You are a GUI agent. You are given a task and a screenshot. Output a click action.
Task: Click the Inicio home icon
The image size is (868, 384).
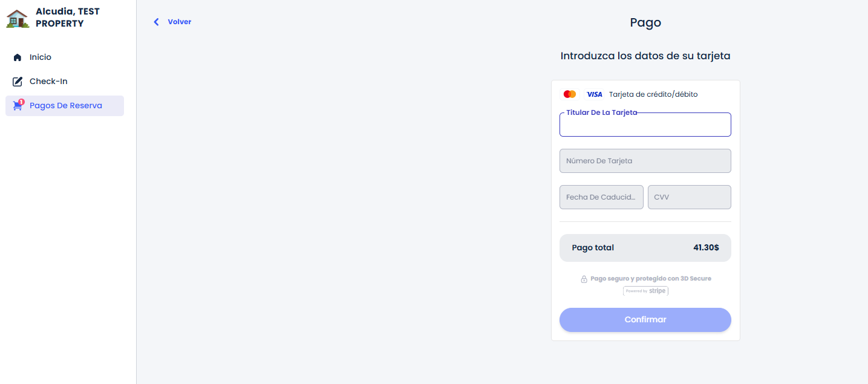pos(18,57)
